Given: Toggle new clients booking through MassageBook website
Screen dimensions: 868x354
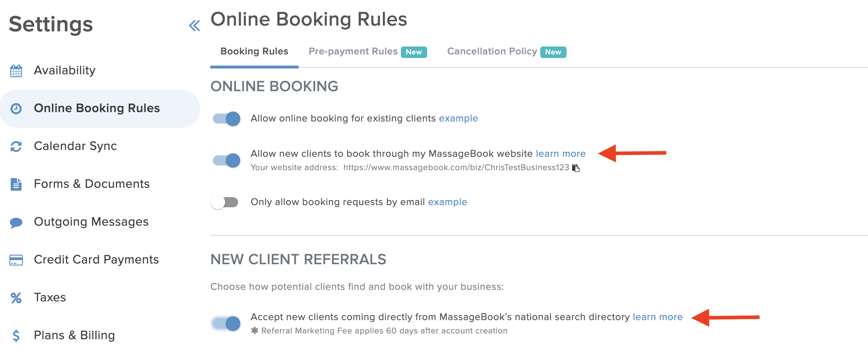Looking at the screenshot, I should click(x=227, y=160).
